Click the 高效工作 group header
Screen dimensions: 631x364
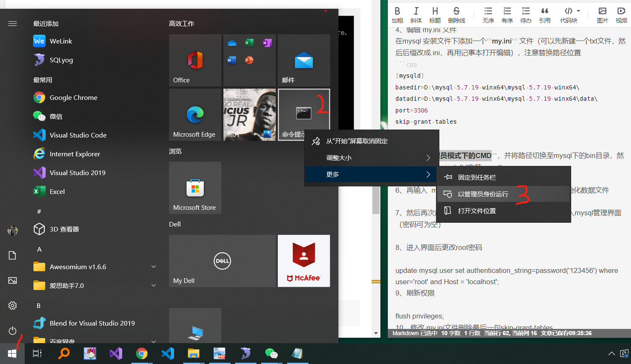(x=182, y=23)
